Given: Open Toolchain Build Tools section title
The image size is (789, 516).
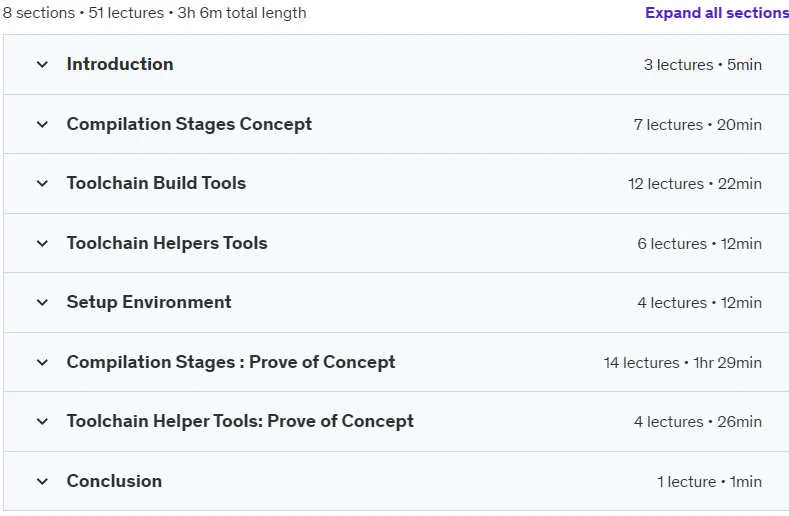Looking at the screenshot, I should point(156,183).
